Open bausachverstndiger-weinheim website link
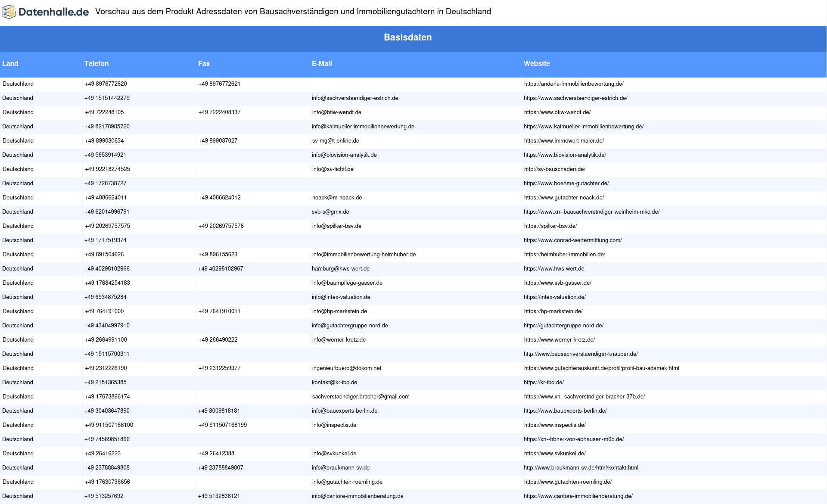This screenshot has width=827, height=504. point(591,212)
